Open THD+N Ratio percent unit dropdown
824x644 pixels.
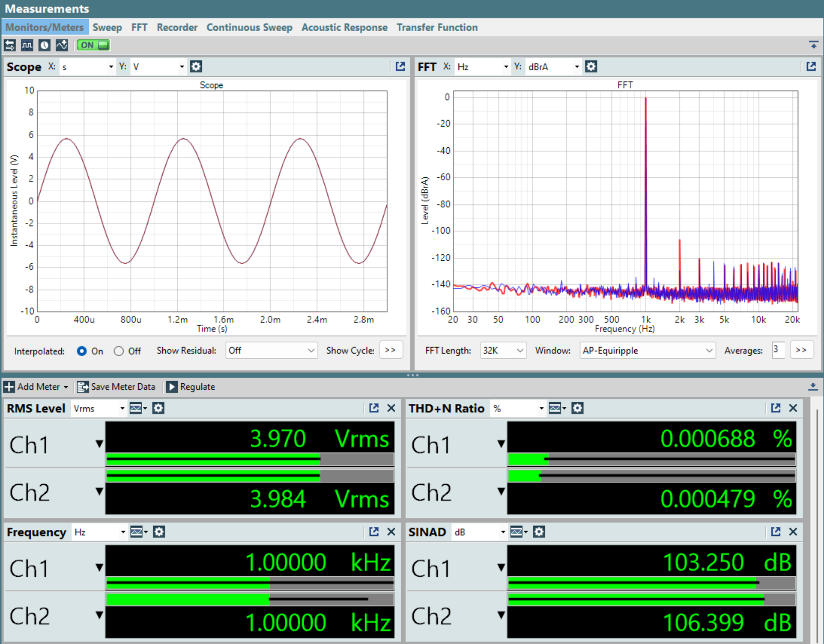coord(518,408)
